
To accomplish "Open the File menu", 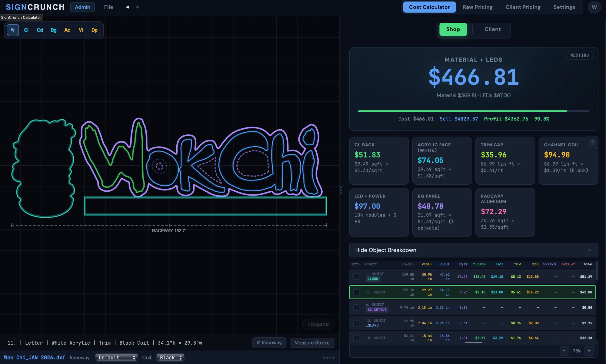I will 108,7.
